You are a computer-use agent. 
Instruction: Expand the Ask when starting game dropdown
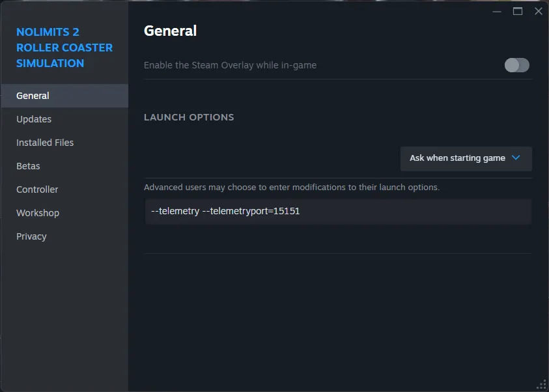(x=466, y=158)
